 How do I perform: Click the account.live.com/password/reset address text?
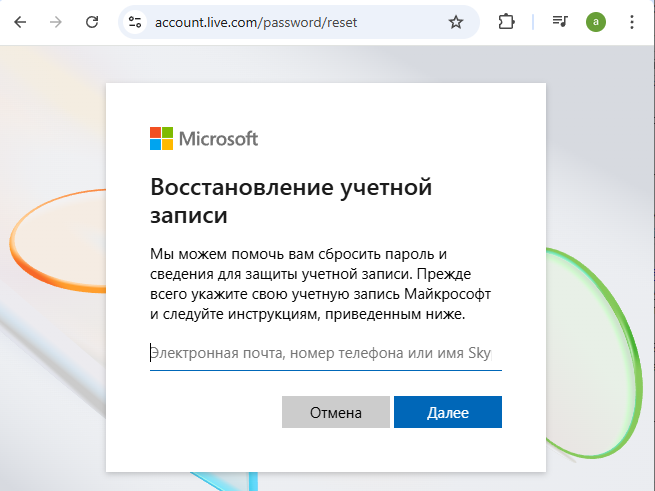[x=256, y=23]
